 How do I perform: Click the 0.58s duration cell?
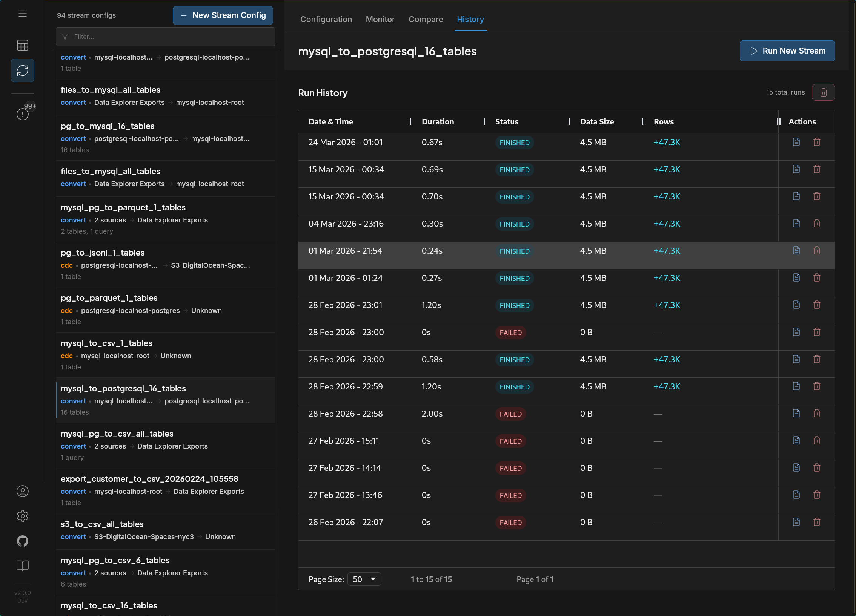tap(432, 360)
